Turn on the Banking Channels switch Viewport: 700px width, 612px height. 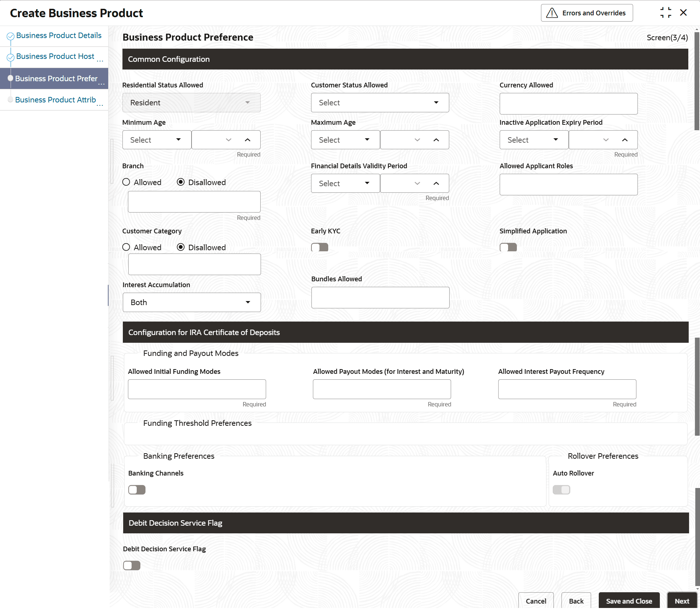[x=137, y=490]
